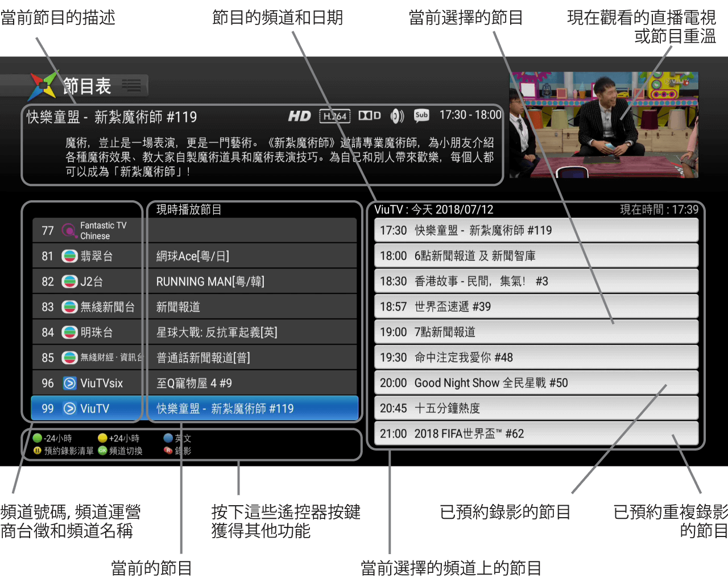Click the red R 錄影 record icon
This screenshot has width=728, height=578.
[168, 451]
